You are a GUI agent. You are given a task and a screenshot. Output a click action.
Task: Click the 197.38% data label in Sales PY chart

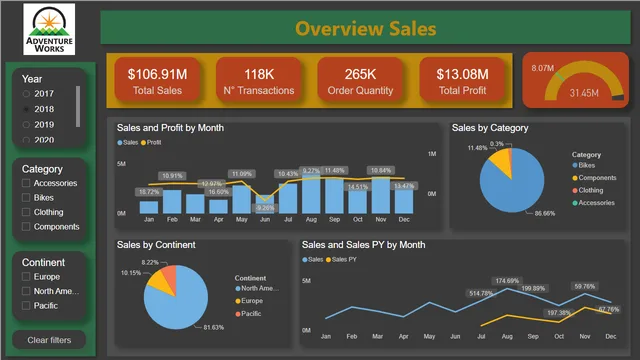559,313
